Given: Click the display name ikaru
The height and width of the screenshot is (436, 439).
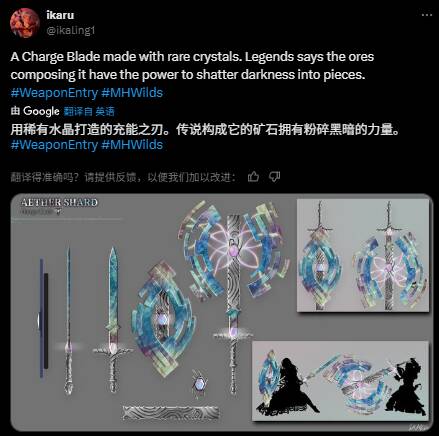Looking at the screenshot, I should pos(60,15).
